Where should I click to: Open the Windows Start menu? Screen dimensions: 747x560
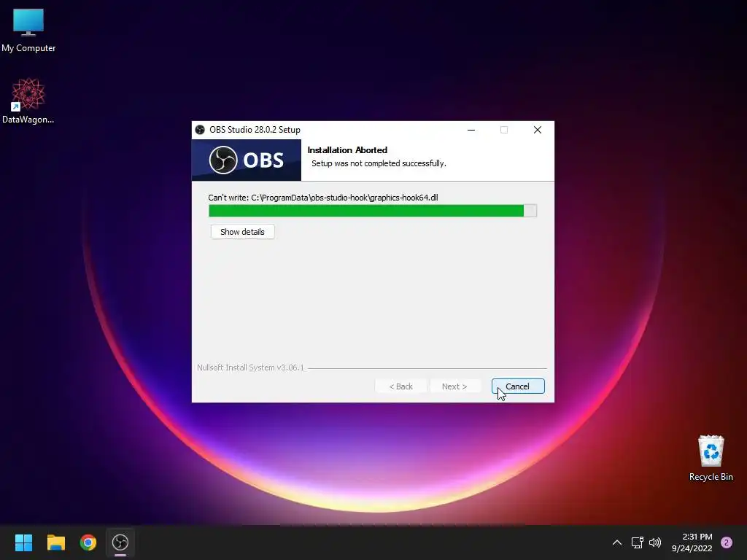tap(23, 542)
